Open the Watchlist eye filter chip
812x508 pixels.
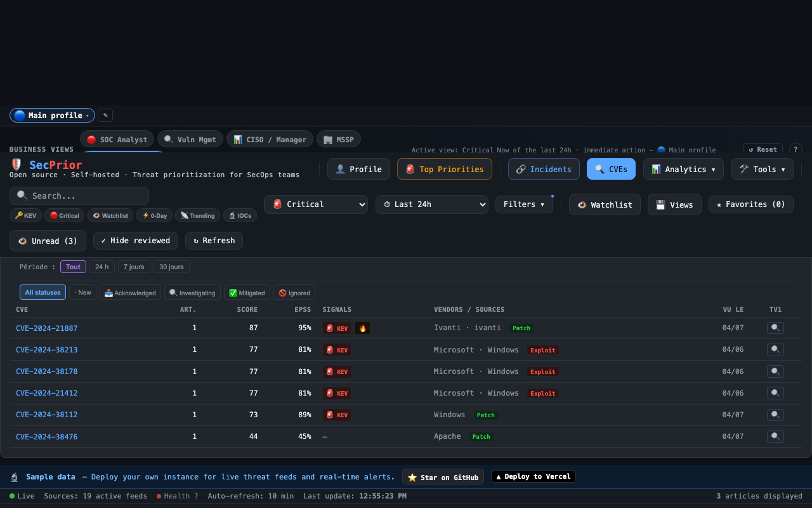click(x=110, y=215)
